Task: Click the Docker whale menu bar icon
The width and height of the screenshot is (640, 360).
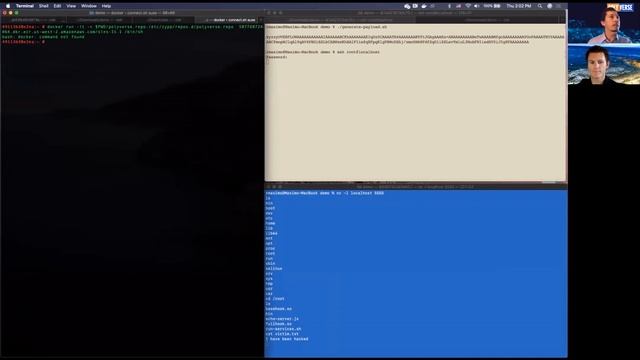Action: point(424,6)
